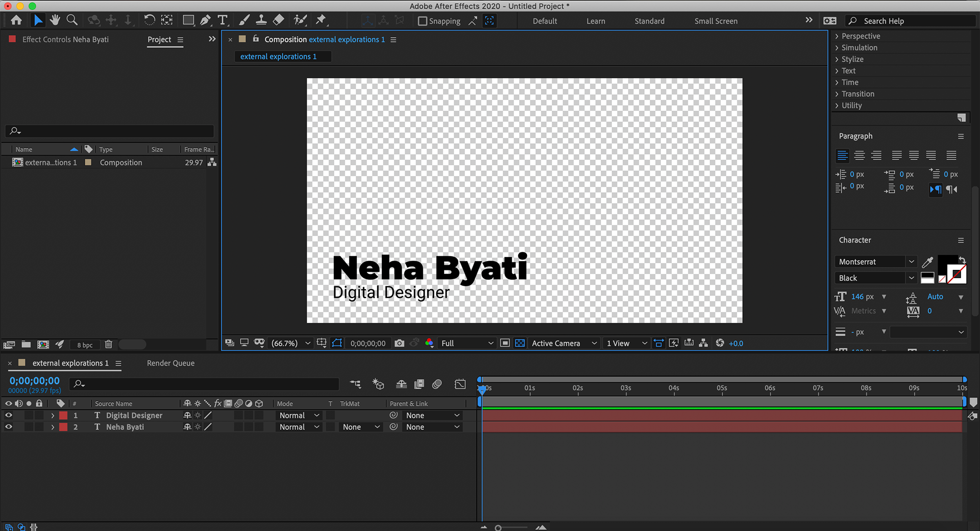Toggle motion blur for all layers in timeline
Screen dimensions: 980x531
pos(437,384)
